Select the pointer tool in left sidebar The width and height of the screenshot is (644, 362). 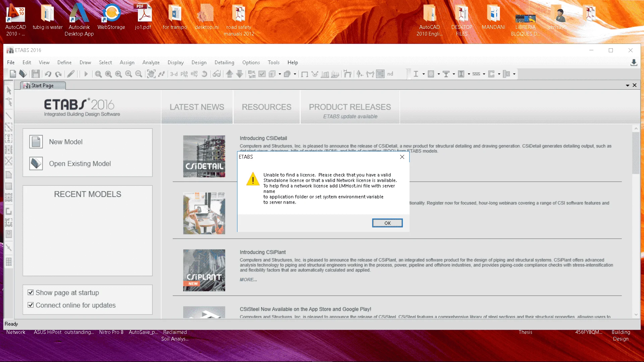pos(9,90)
